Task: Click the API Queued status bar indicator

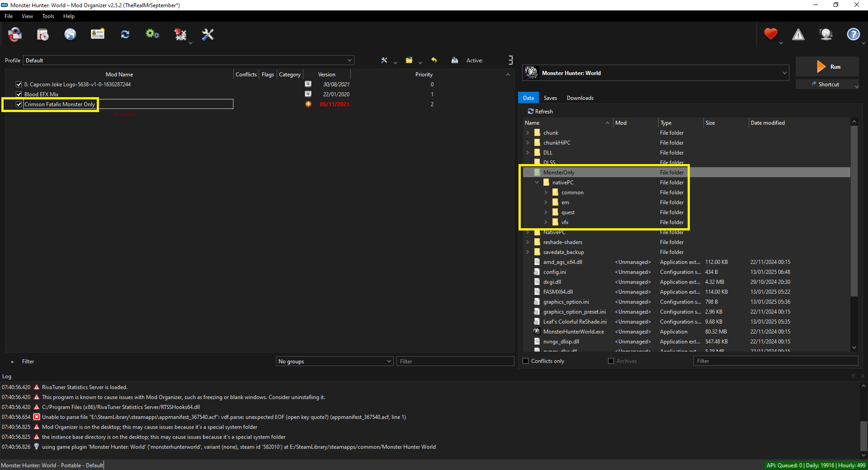Action: (816, 465)
